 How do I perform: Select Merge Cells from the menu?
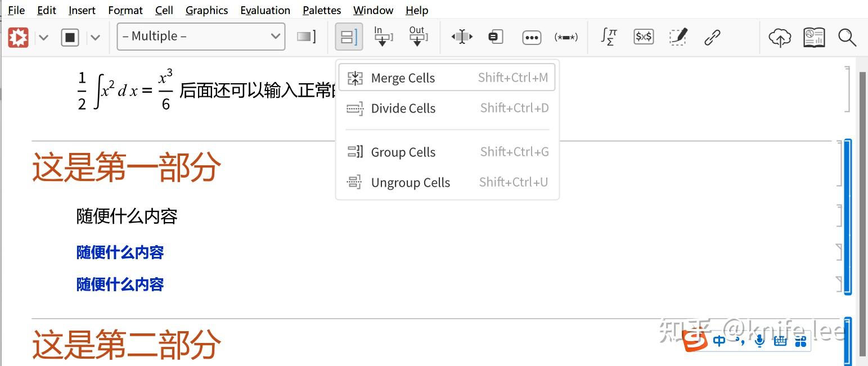pos(403,78)
